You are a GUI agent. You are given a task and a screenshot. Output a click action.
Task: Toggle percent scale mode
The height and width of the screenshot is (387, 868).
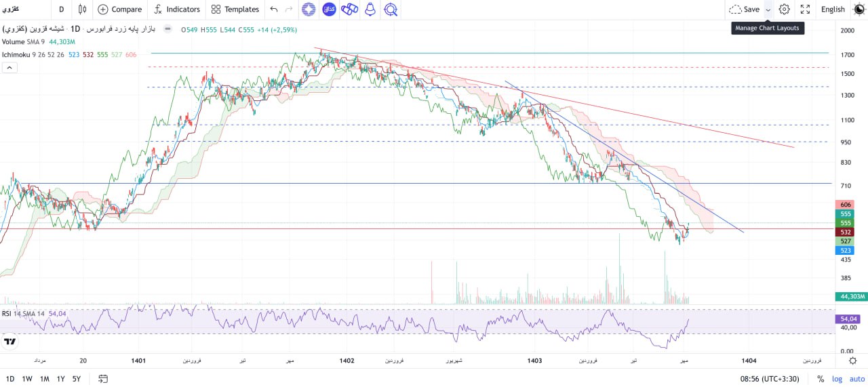click(x=821, y=379)
